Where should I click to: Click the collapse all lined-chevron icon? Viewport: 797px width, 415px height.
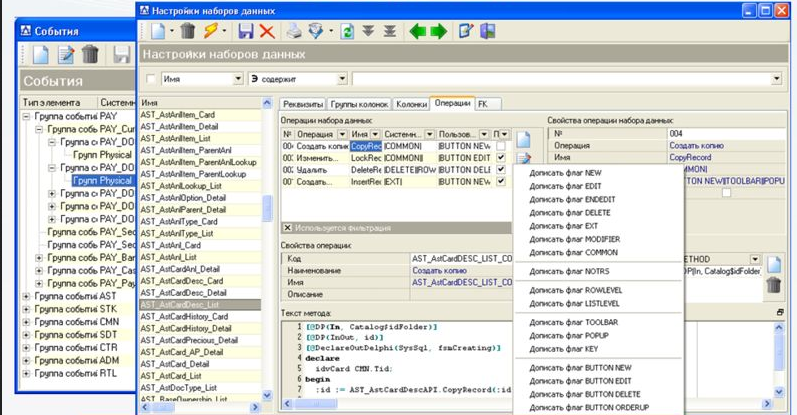tap(390, 31)
